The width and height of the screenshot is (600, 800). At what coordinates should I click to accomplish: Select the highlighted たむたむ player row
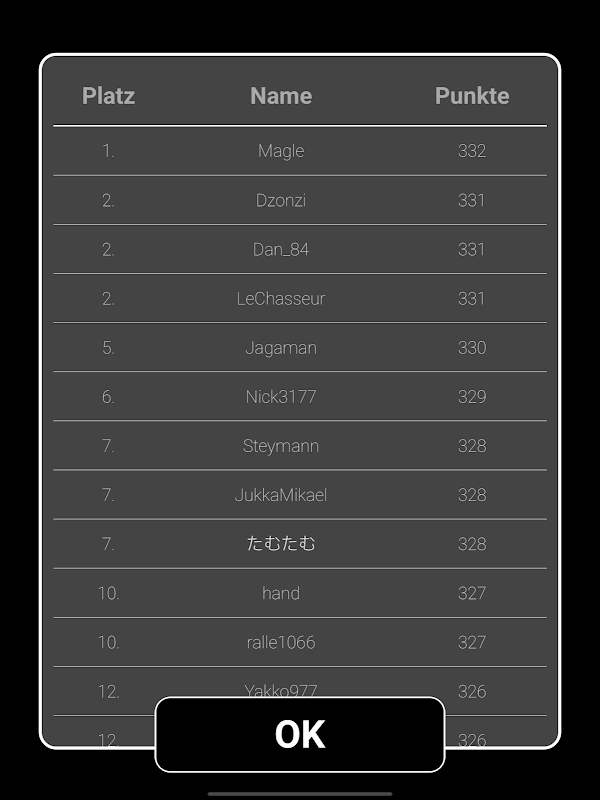tap(281, 543)
